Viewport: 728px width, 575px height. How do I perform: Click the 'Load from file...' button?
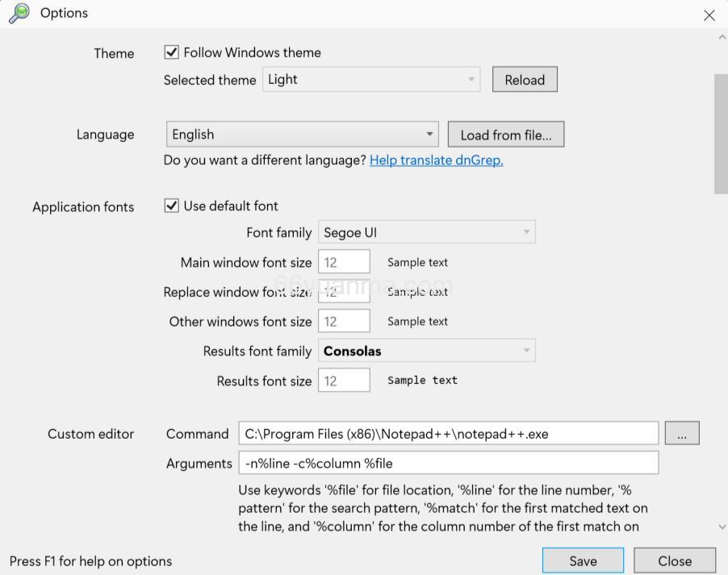(x=506, y=134)
